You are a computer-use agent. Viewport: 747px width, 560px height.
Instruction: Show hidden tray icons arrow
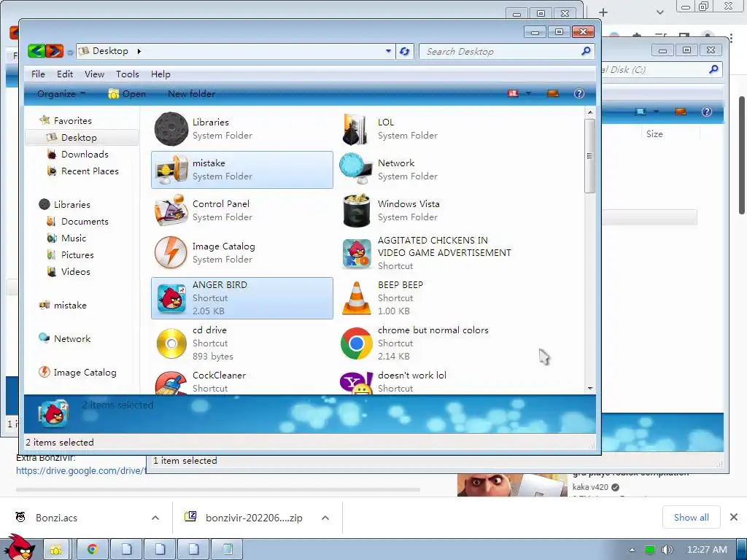632,550
